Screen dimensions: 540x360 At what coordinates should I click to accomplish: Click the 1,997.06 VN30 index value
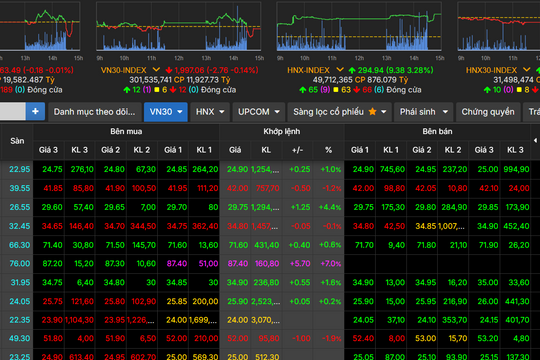pos(189,70)
